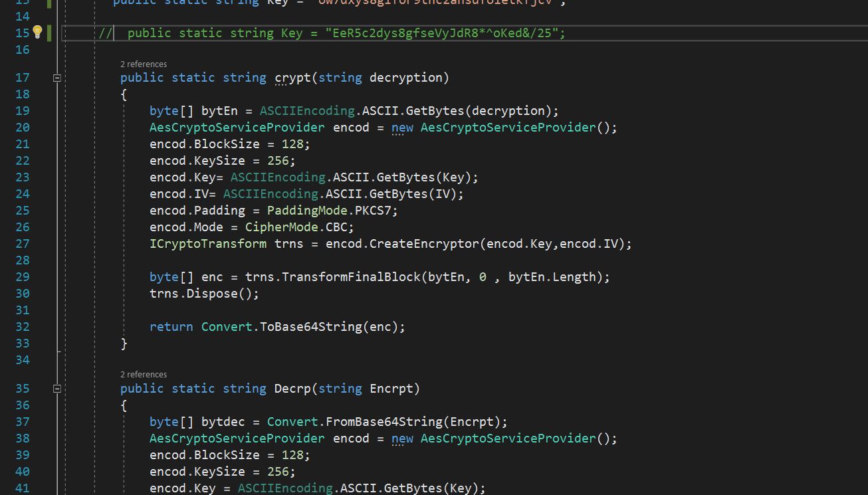Click PaddingMode.PKCS7 on line 25

coord(332,211)
